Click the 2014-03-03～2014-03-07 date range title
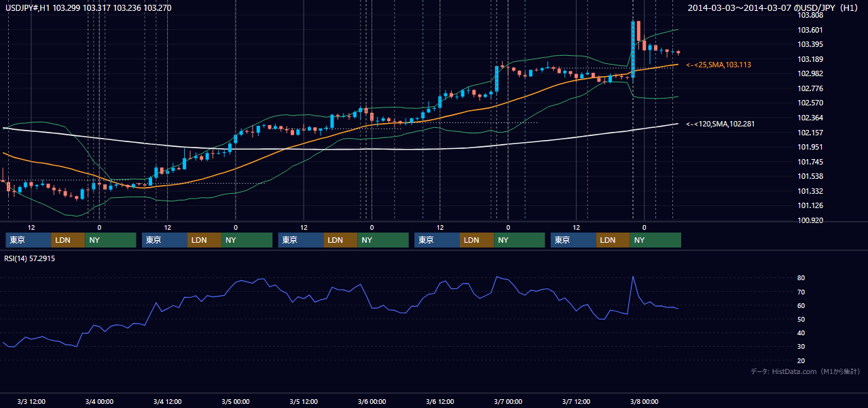The height and width of the screenshot is (408, 868). click(x=774, y=8)
